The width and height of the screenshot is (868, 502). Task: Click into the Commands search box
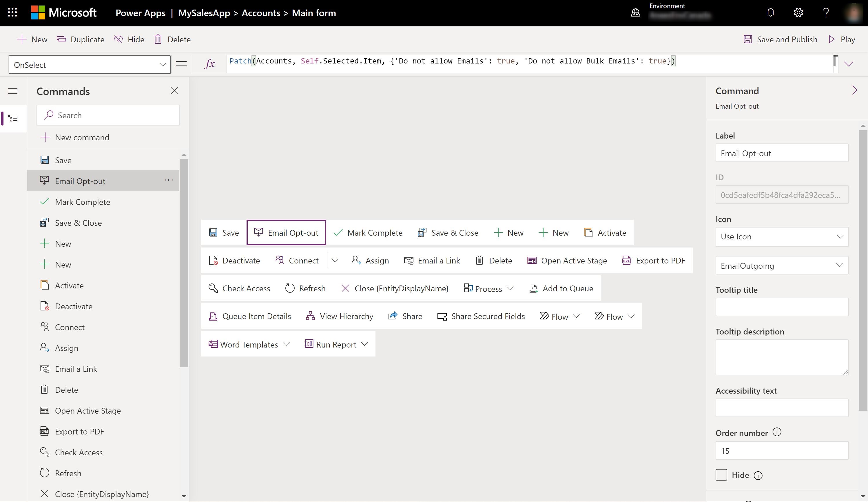coord(108,115)
